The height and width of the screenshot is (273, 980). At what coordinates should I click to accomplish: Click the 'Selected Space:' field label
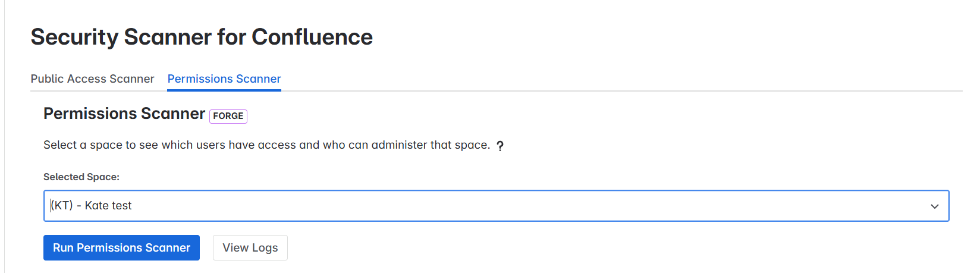[x=81, y=177]
